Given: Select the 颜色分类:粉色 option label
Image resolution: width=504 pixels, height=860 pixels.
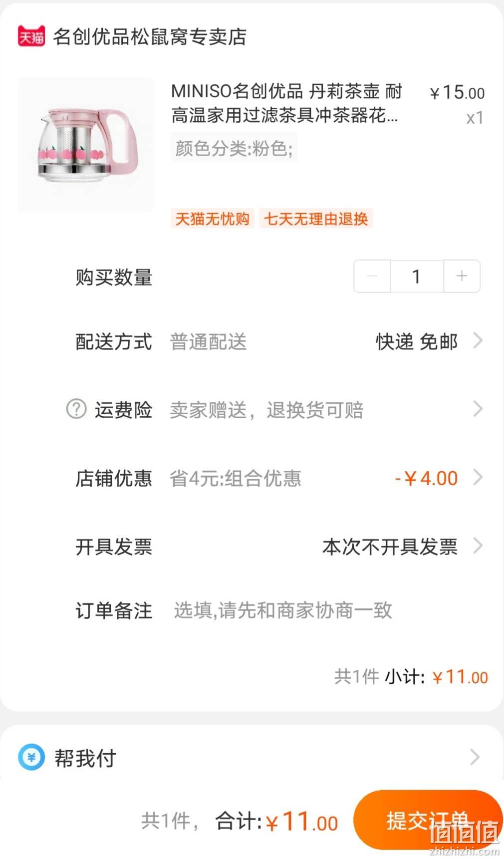Looking at the screenshot, I should pyautogui.click(x=234, y=148).
